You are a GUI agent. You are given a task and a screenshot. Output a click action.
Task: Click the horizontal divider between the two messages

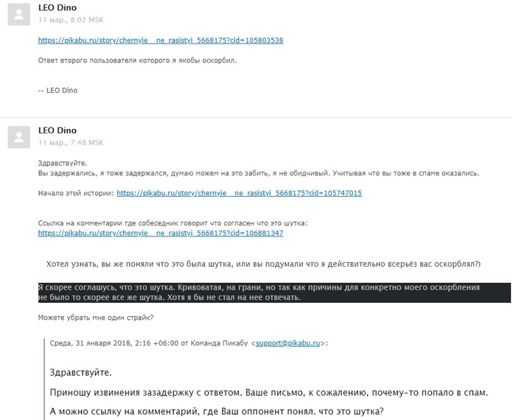pyautogui.click(x=256, y=117)
